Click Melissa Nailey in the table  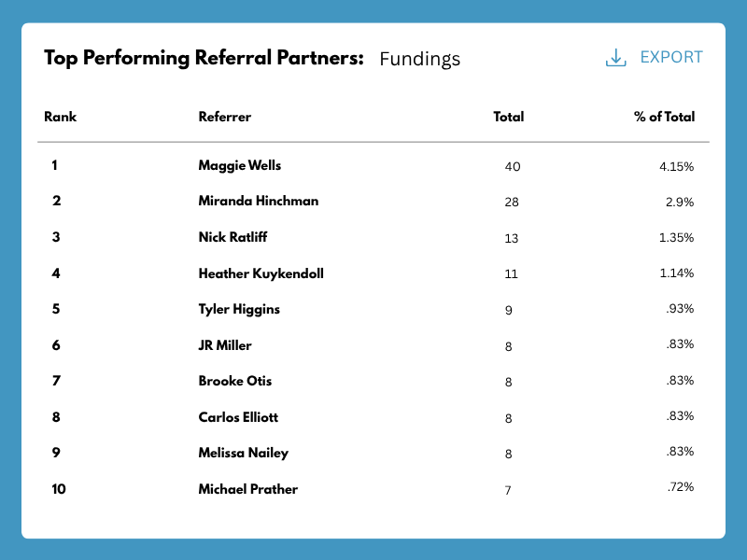[244, 453]
